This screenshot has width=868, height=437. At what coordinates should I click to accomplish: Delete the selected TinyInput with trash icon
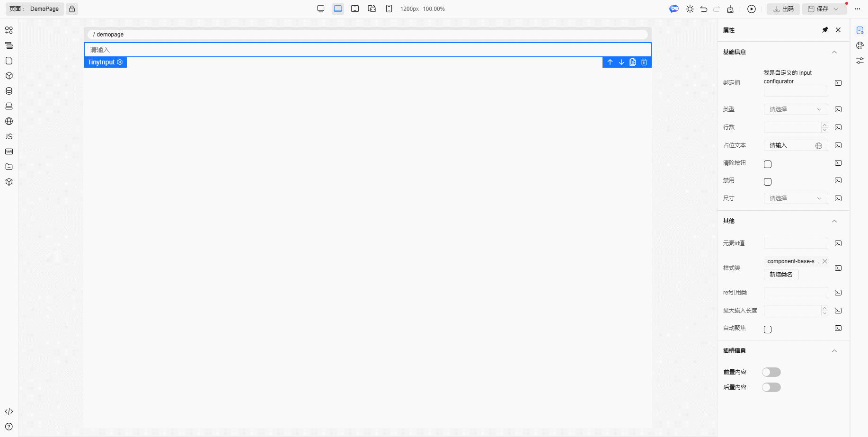(644, 62)
